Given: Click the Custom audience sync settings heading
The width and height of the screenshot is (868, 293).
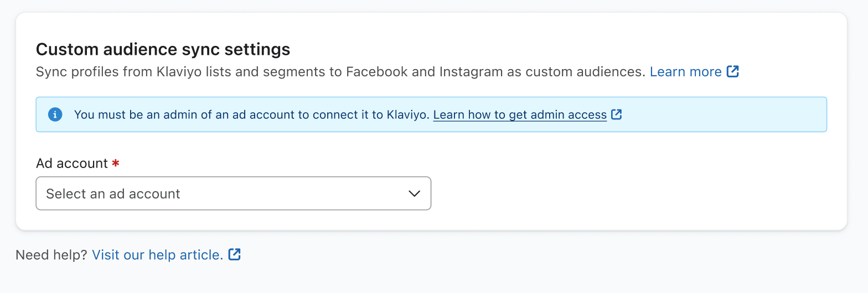Looking at the screenshot, I should (x=163, y=49).
